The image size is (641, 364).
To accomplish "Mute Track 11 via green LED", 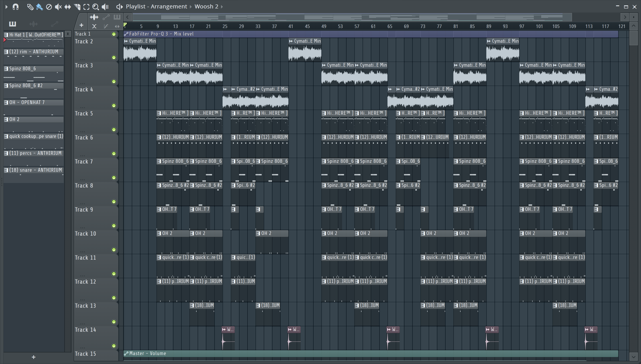I will click(114, 274).
